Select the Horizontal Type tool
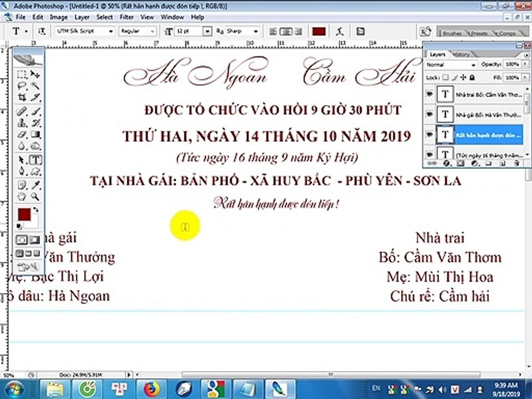Image resolution: width=532 pixels, height=399 pixels. click(x=35, y=160)
